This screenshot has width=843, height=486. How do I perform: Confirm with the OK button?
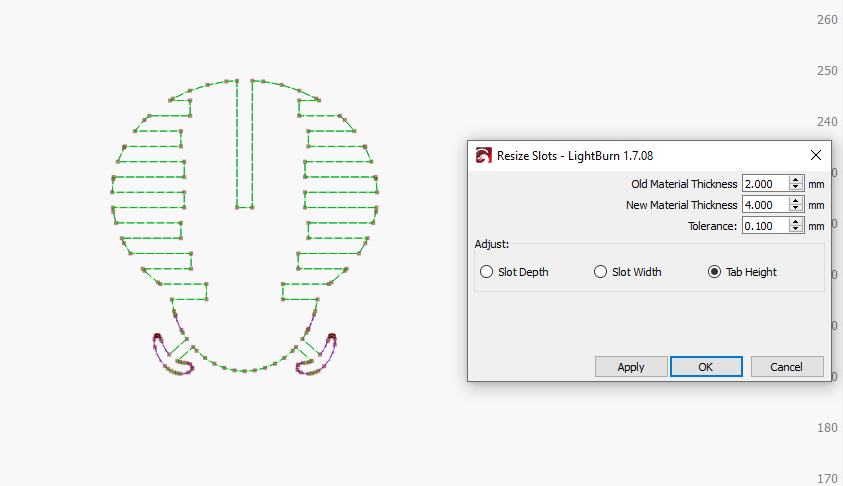706,367
